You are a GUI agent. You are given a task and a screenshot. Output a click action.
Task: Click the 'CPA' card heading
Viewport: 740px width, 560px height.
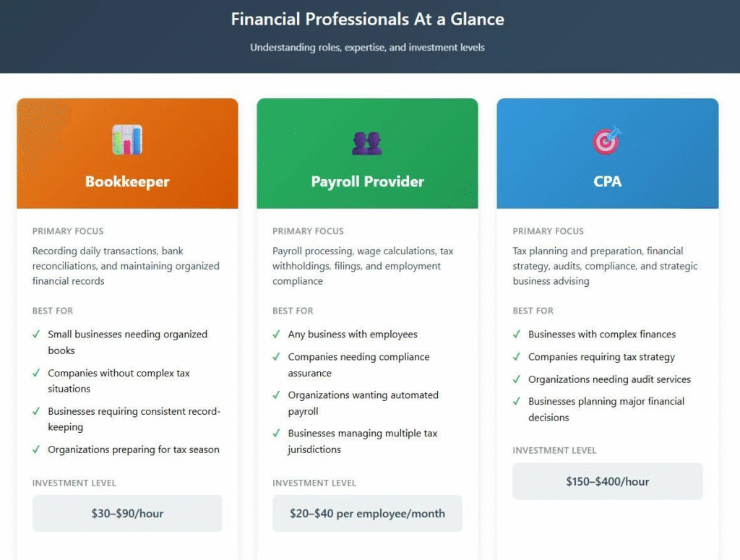607,181
